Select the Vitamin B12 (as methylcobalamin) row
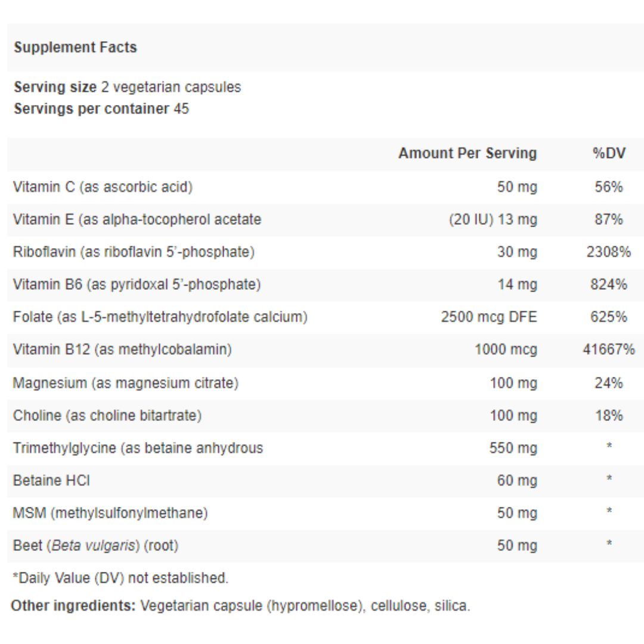The width and height of the screenshot is (644, 644). point(122,349)
